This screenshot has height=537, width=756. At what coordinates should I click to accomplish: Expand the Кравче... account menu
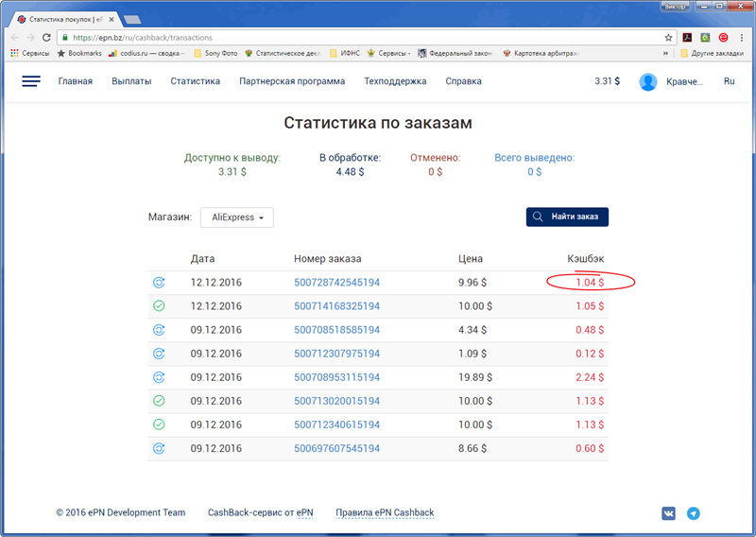(684, 82)
